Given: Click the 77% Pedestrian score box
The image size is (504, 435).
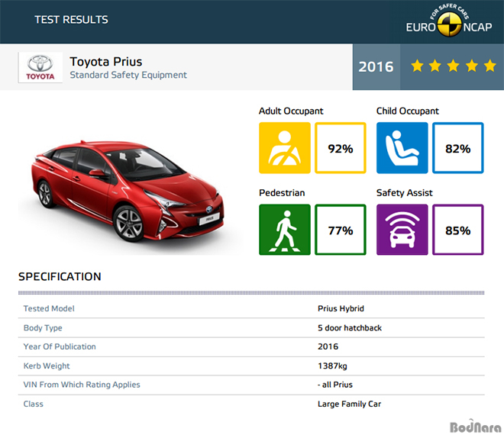Looking at the screenshot, I should (x=341, y=230).
